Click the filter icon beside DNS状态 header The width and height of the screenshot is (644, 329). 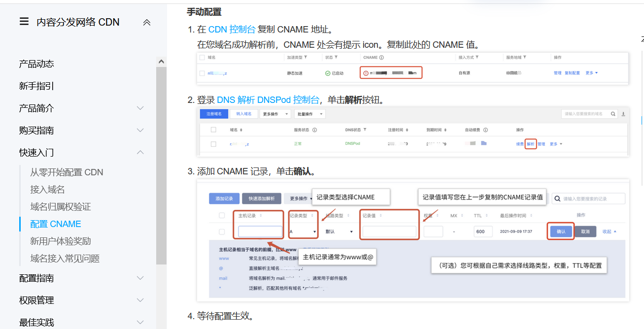pos(365,130)
